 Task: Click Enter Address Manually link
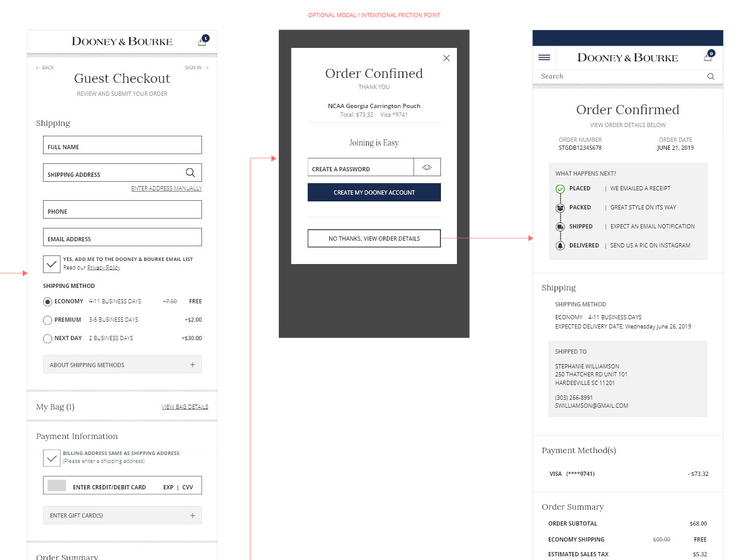click(x=166, y=189)
